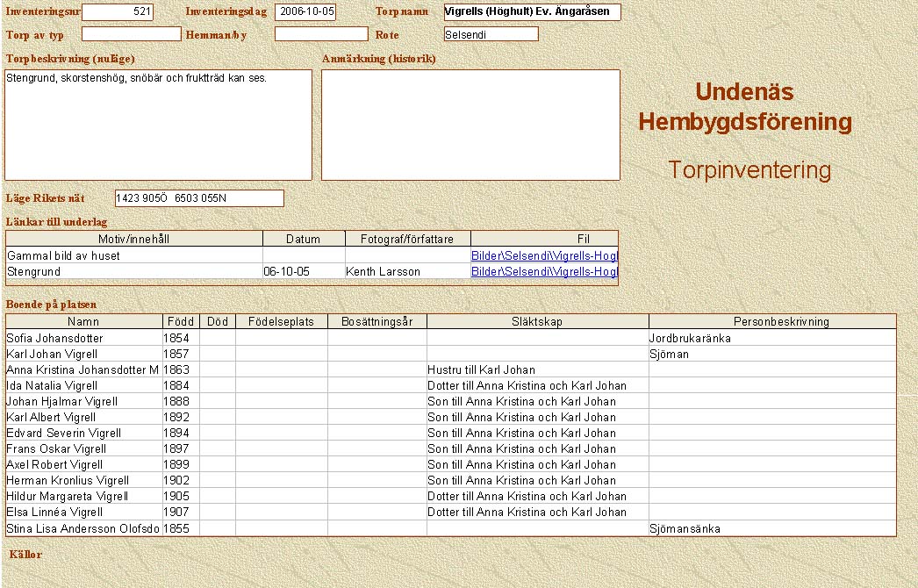Click the empty Torp av typ field
The image size is (918, 588).
coord(131,34)
